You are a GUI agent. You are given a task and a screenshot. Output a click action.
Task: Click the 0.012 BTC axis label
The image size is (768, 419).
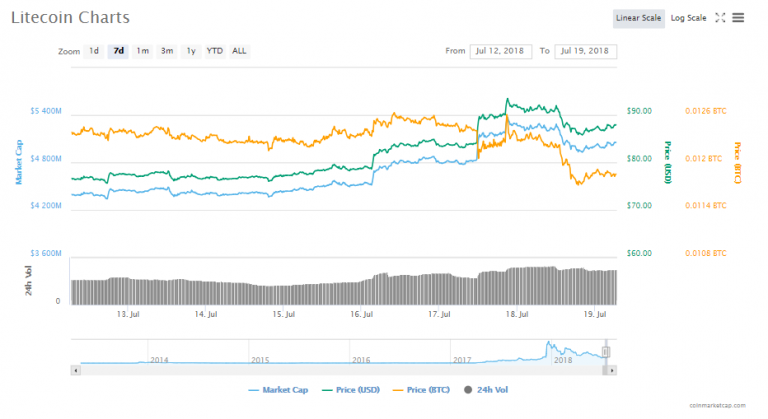coord(704,159)
